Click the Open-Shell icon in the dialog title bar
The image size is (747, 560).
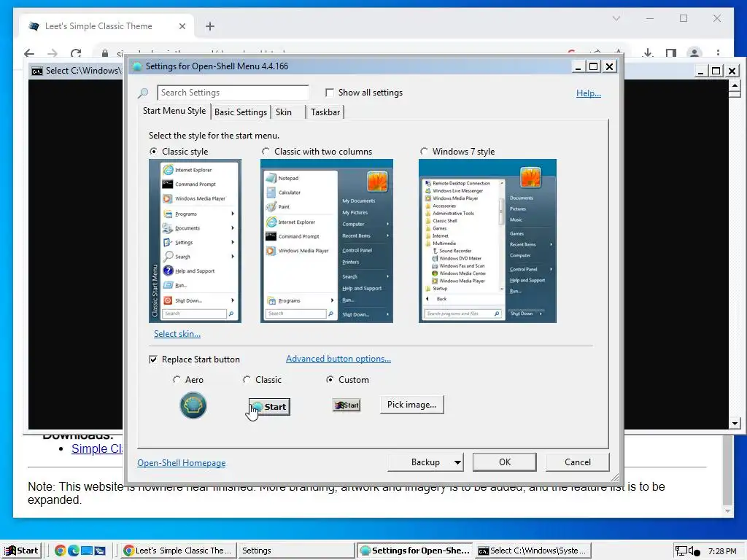[x=136, y=66]
